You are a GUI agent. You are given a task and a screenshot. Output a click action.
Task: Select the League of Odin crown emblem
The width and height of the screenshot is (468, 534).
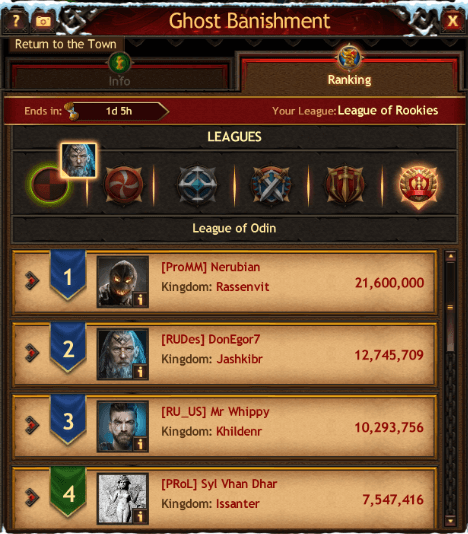[419, 186]
